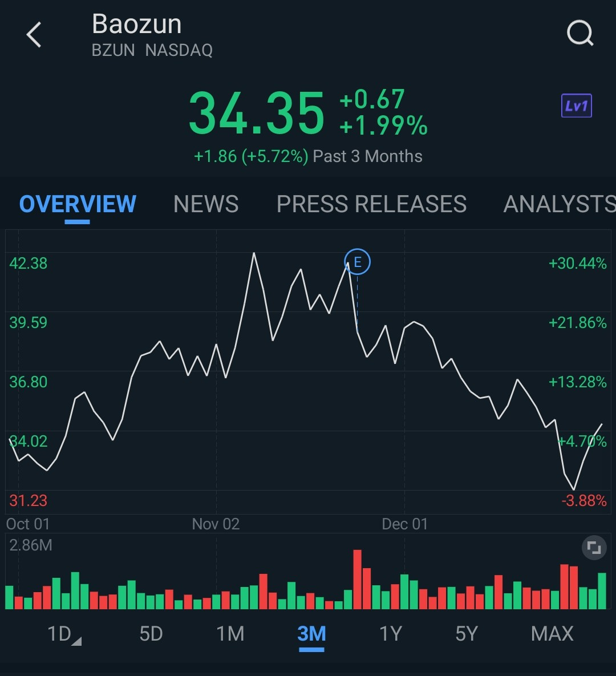
Task: Tap the BZUN NASDAQ ticker text
Action: 152,50
